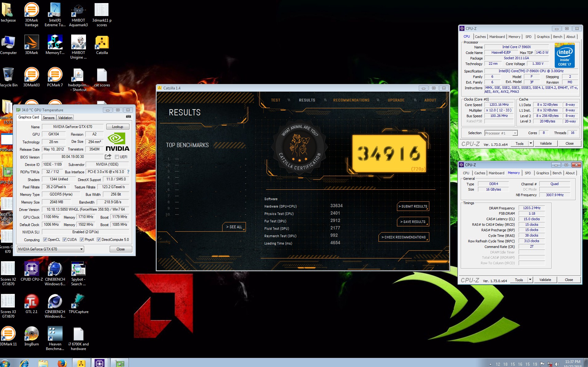The image size is (588, 367).
Task: Open the hwbotprime shortcut icon
Action: 78,79
